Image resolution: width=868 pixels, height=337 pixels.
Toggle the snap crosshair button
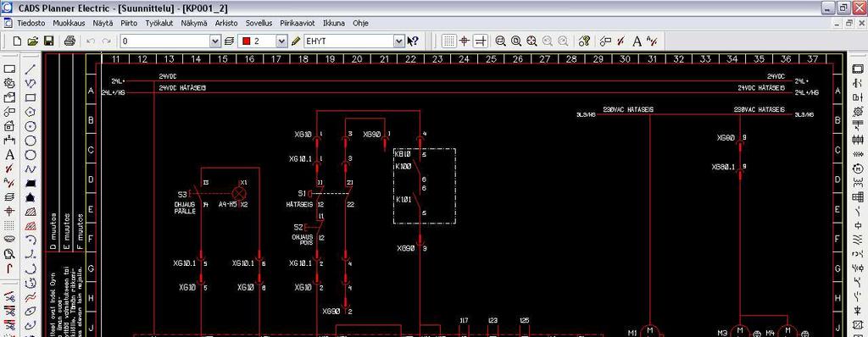click(465, 41)
